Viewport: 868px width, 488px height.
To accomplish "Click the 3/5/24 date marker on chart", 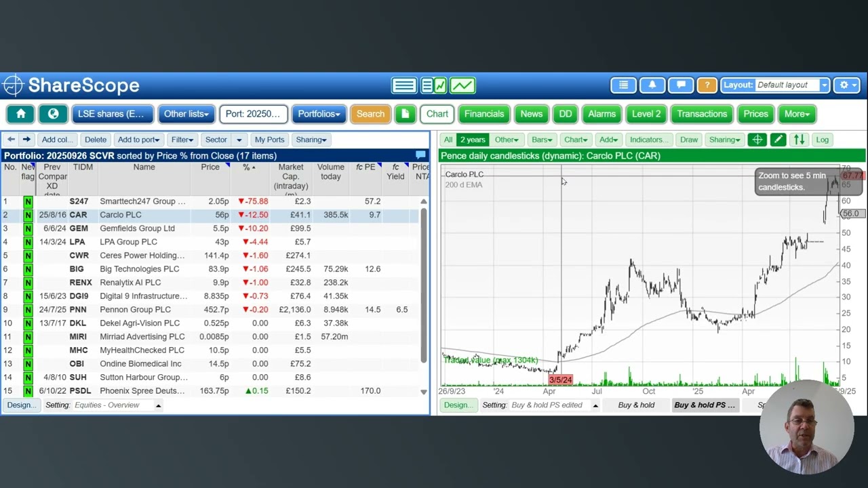I will point(561,380).
